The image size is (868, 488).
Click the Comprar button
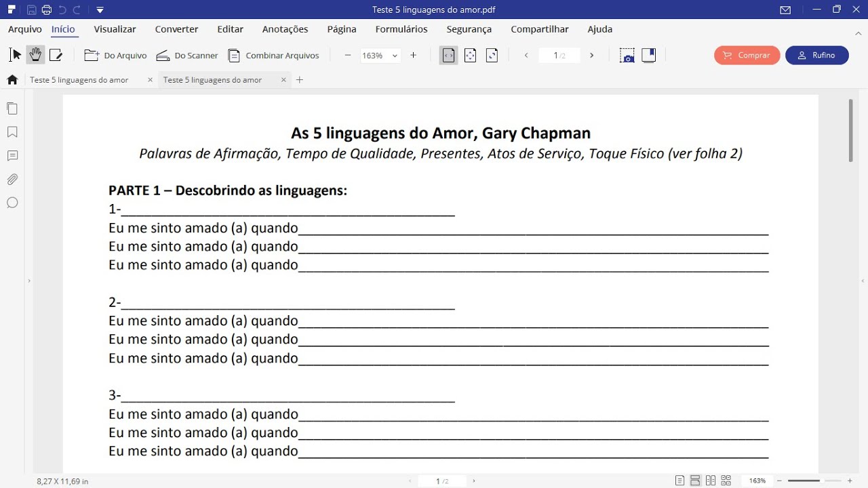pyautogui.click(x=747, y=56)
